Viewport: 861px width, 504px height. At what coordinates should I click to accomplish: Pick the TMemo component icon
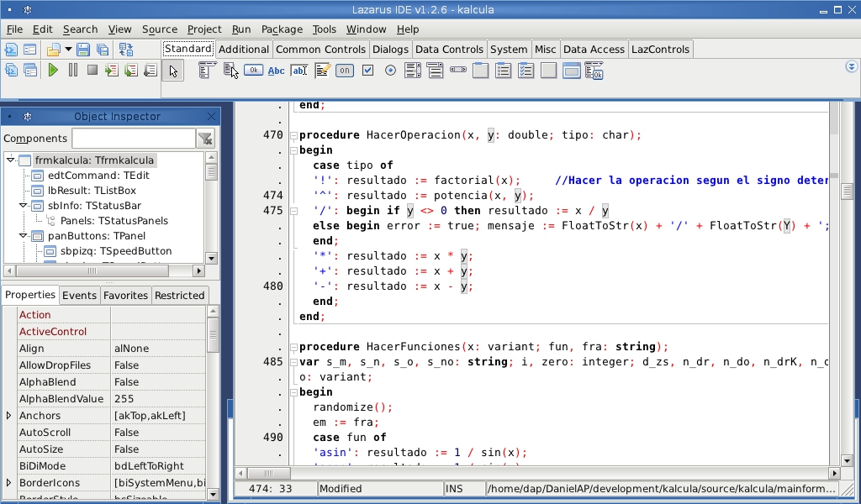(x=322, y=71)
